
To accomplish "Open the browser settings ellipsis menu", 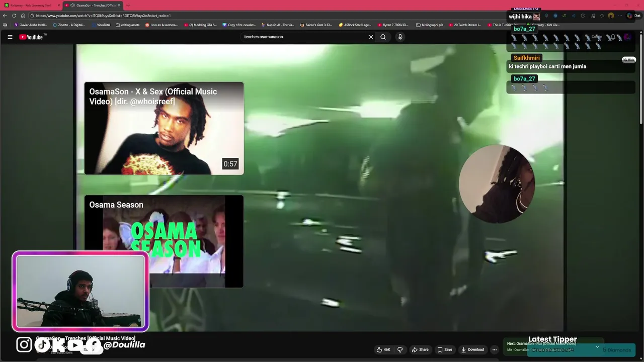I will [x=620, y=16].
